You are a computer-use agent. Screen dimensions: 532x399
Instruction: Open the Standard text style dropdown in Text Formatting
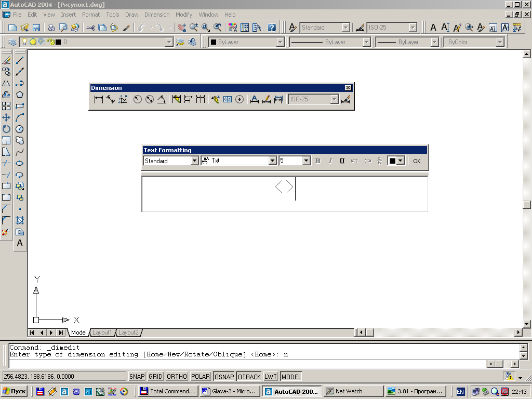[194, 161]
